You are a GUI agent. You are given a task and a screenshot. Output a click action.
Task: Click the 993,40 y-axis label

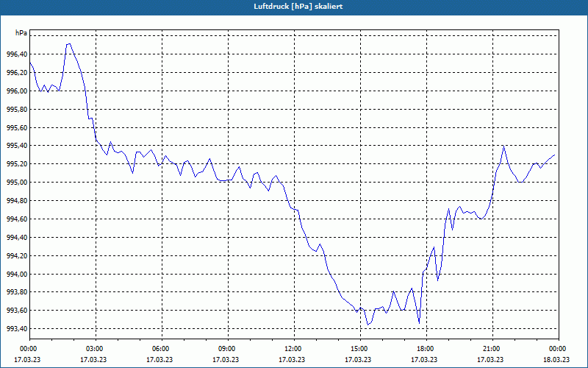pyautogui.click(x=17, y=329)
